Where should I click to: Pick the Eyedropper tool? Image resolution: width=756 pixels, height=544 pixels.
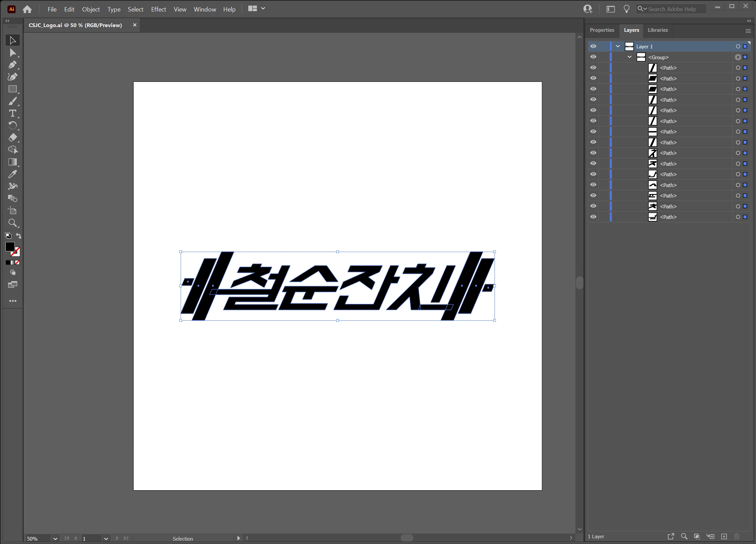[13, 174]
